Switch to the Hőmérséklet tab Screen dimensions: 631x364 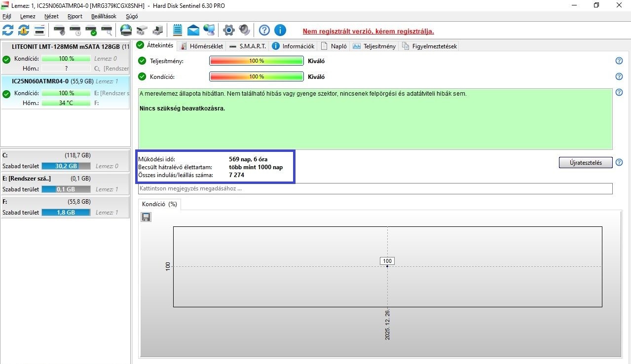202,46
